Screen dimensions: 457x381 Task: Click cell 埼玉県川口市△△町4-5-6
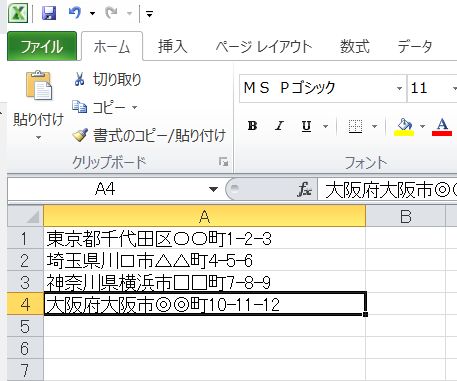pos(205,260)
